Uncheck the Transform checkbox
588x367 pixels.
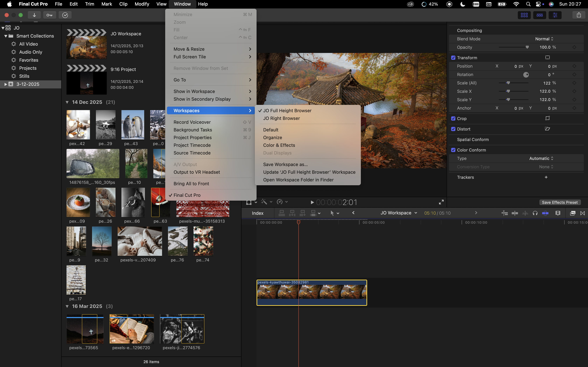point(453,58)
